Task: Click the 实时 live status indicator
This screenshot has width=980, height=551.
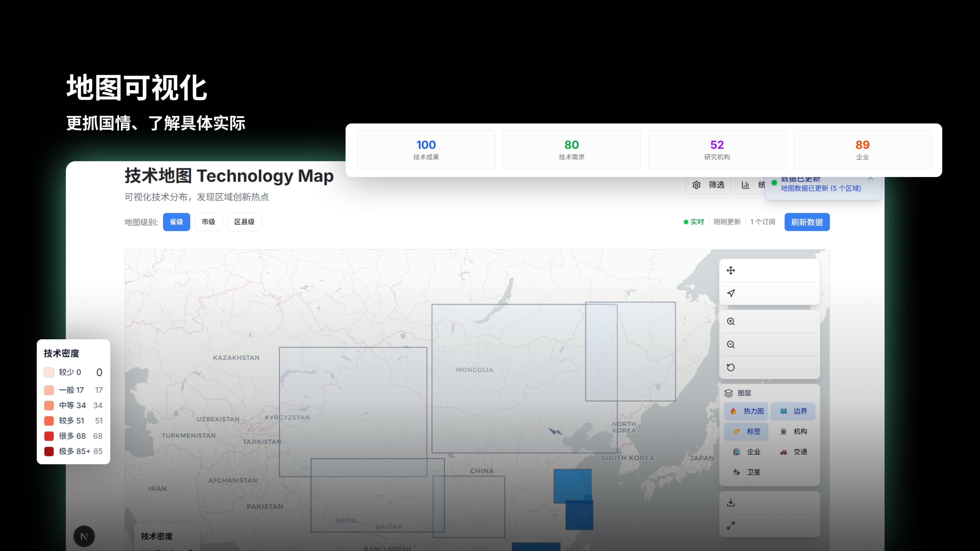Action: click(x=694, y=222)
